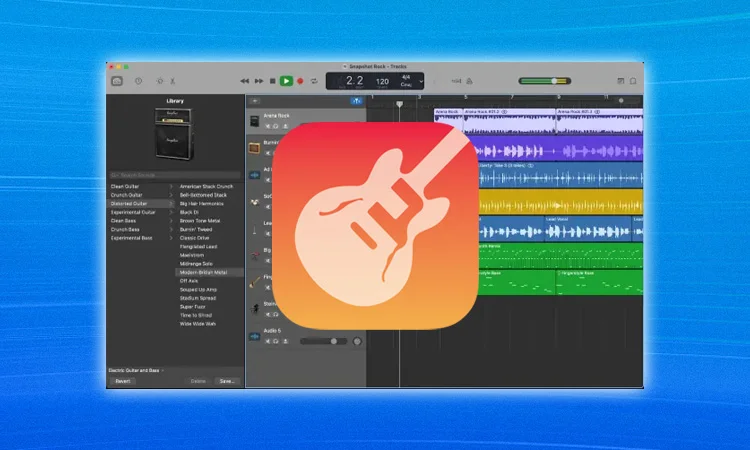The image size is (750, 450).
Task: Select the microphone Lead track icon
Action: [x=254, y=229]
